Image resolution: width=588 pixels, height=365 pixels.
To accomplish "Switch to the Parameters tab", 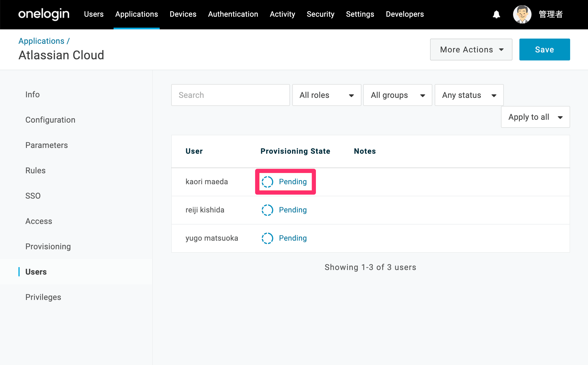I will tap(47, 145).
